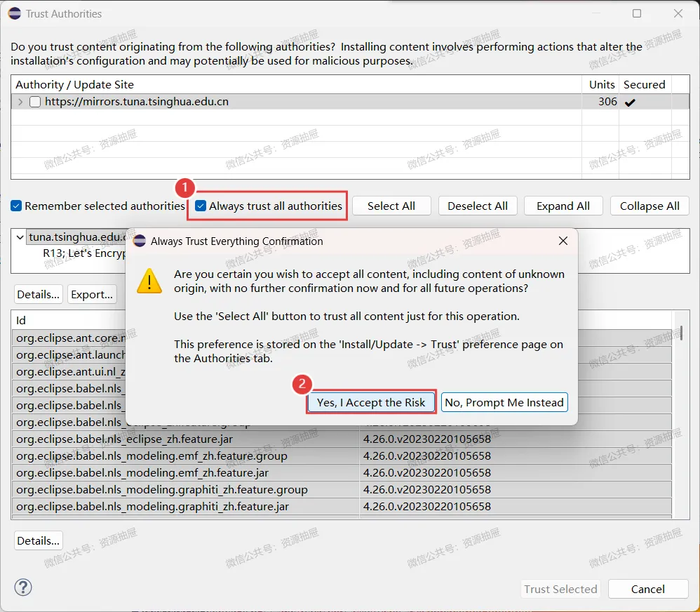Click the Eclipse icon in confirmation dialog title
This screenshot has width=700, height=612.
[140, 241]
